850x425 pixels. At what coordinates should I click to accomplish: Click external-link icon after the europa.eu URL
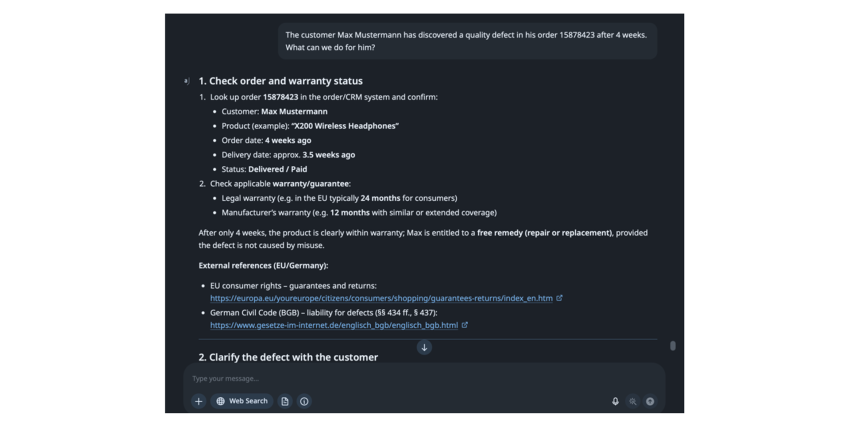[x=559, y=298]
